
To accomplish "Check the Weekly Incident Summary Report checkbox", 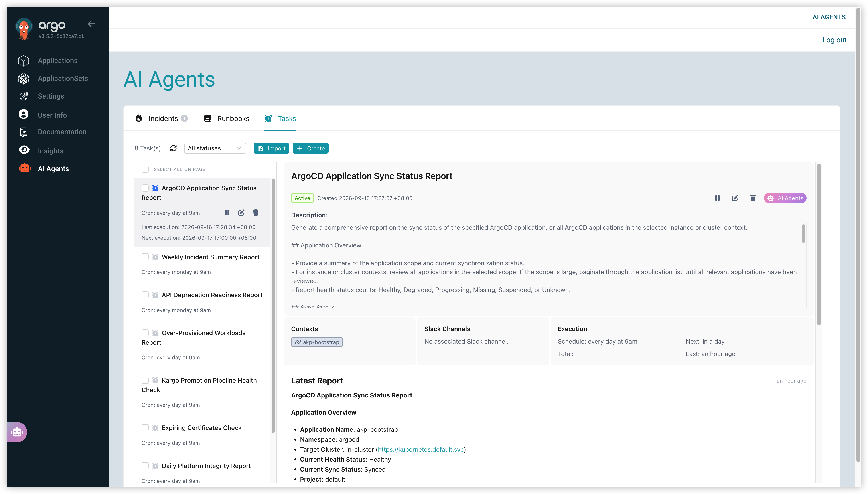I will click(x=145, y=257).
